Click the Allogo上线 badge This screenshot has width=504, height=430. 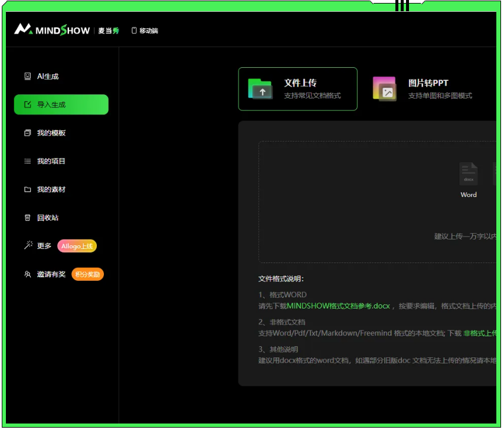point(77,246)
